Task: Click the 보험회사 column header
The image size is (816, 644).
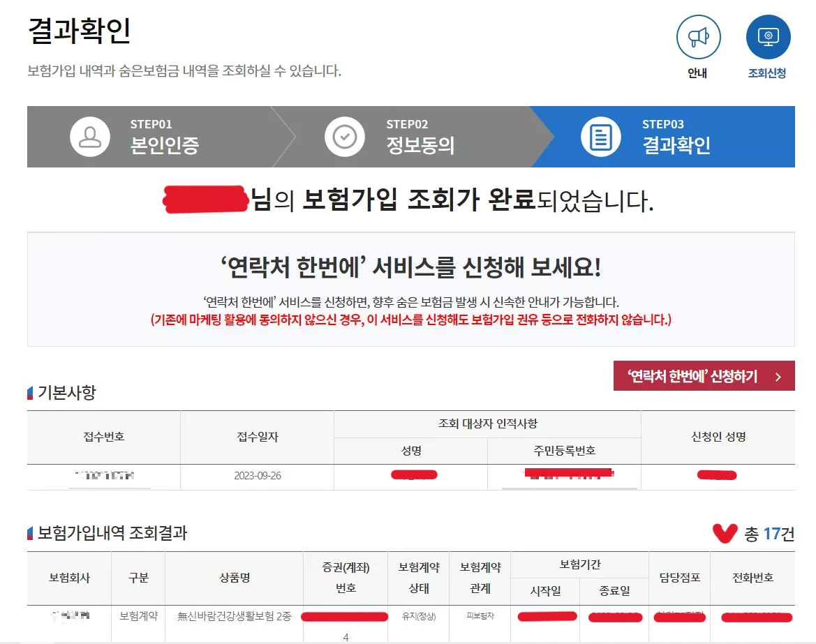Action: point(68,578)
